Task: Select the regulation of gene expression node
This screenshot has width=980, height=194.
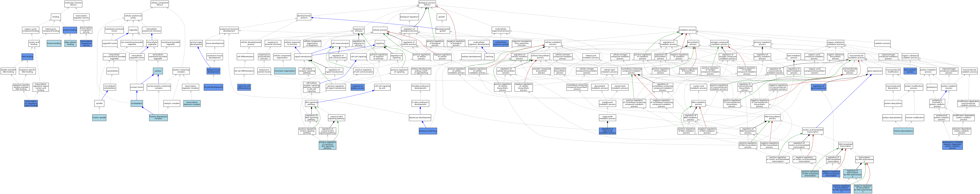Action: tap(818, 87)
